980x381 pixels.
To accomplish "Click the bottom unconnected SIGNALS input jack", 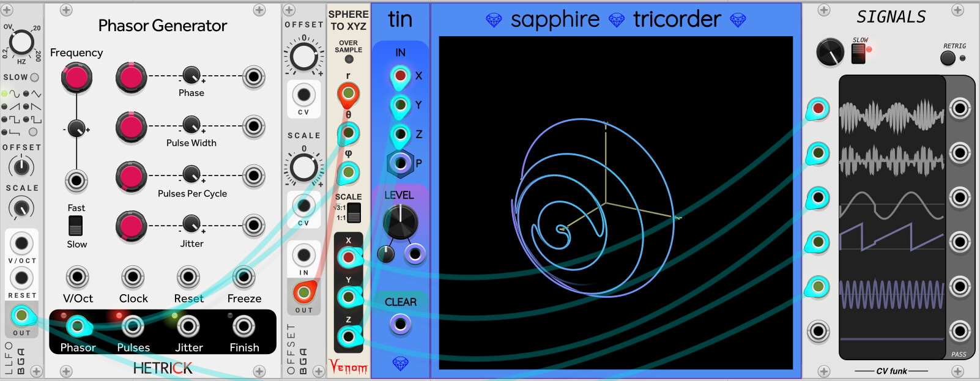I will 818,331.
